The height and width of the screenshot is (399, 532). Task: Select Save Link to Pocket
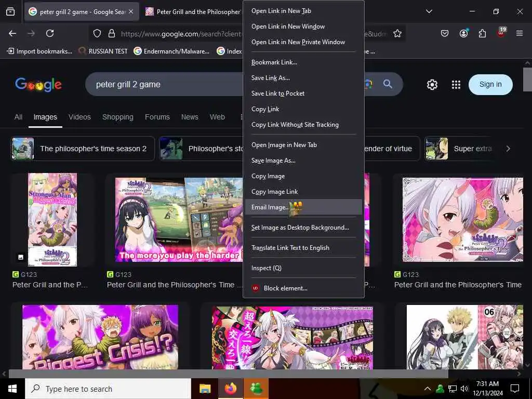click(x=303, y=94)
